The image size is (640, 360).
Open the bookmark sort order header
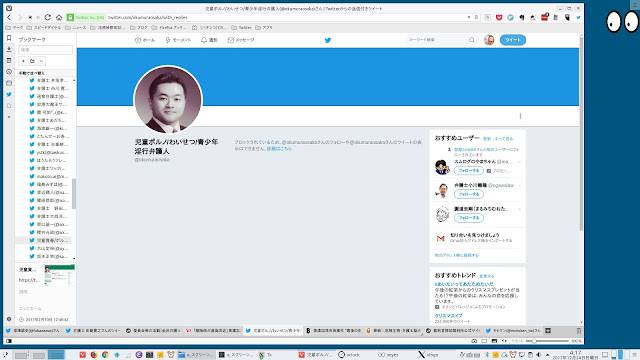(x=46, y=73)
